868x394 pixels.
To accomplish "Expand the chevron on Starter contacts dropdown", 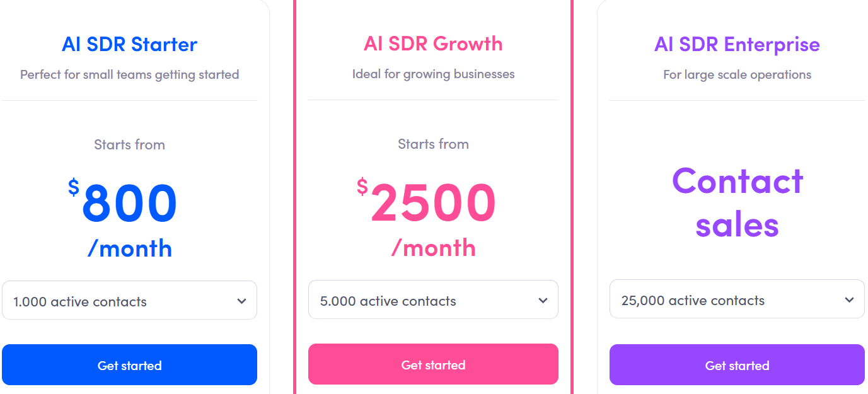I will click(241, 301).
